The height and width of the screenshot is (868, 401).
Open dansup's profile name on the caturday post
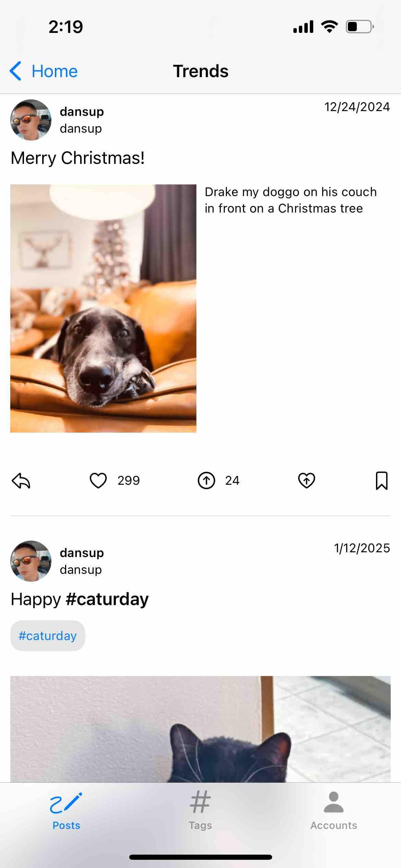pos(82,553)
